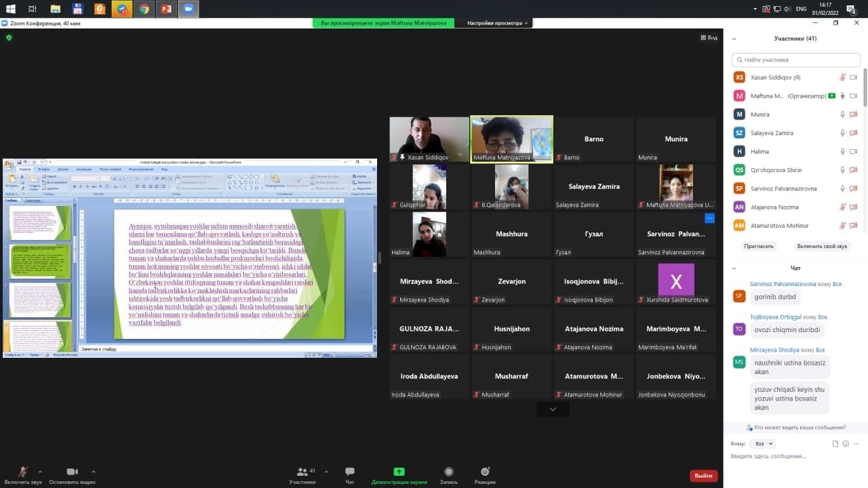Image resolution: width=868 pixels, height=488 pixels.
Task: Click the file attachment icon in chat
Action: click(x=835, y=444)
